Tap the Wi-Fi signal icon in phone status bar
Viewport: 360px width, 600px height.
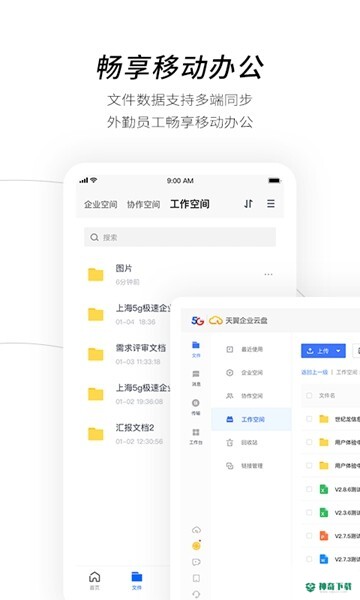94,180
